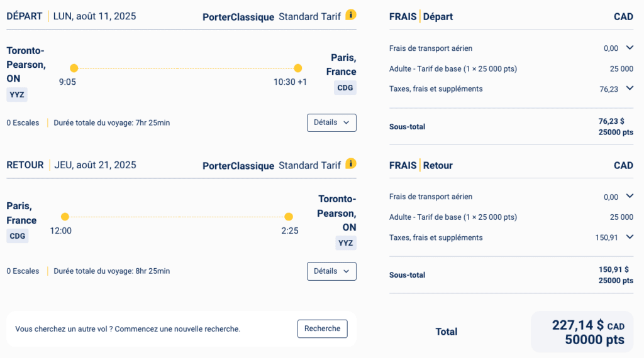Expand departure flight Détails dropdown
The image size is (644, 358).
point(331,122)
